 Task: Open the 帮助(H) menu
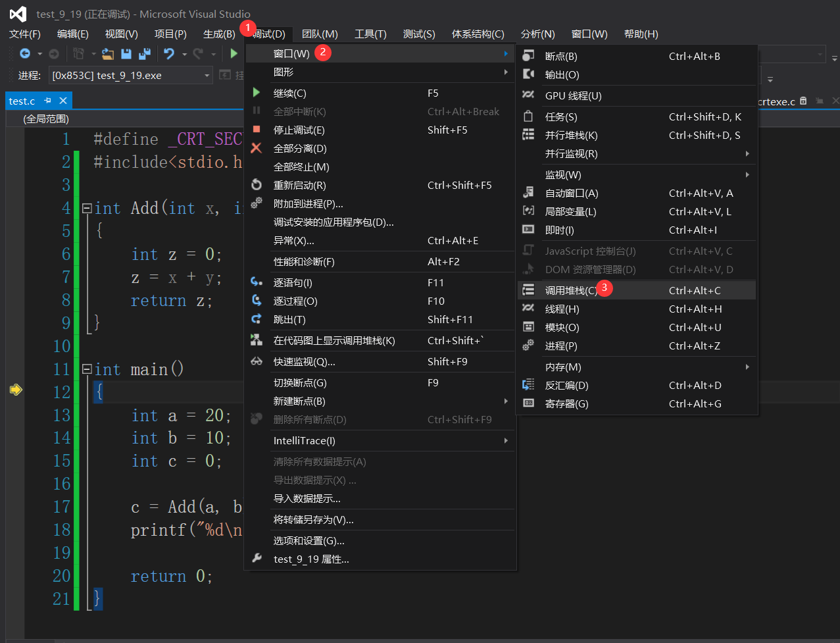pyautogui.click(x=641, y=34)
